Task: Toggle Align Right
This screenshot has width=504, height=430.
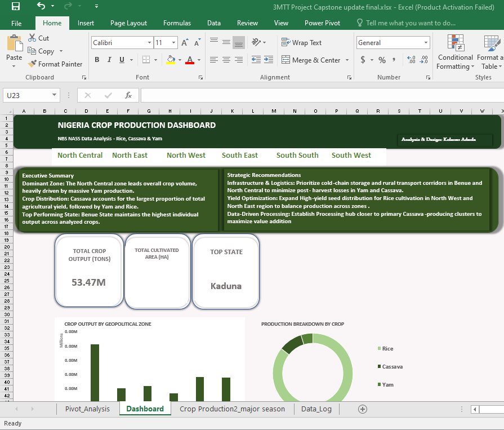Action: click(x=239, y=60)
